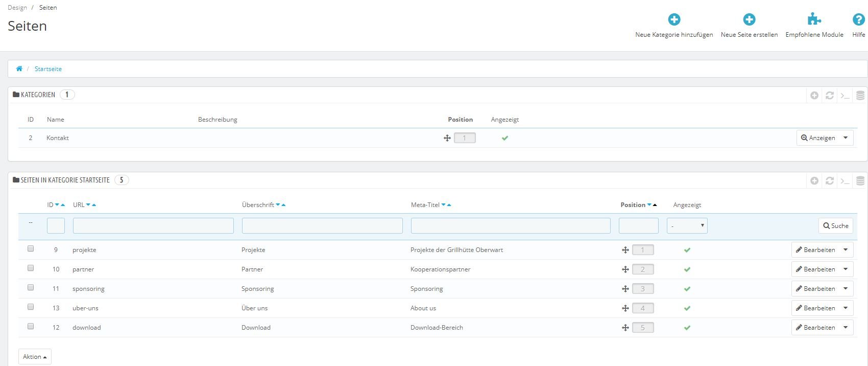Click Anzeigen button for Kontakt
Screen dimensions: 868x366
tap(818, 138)
